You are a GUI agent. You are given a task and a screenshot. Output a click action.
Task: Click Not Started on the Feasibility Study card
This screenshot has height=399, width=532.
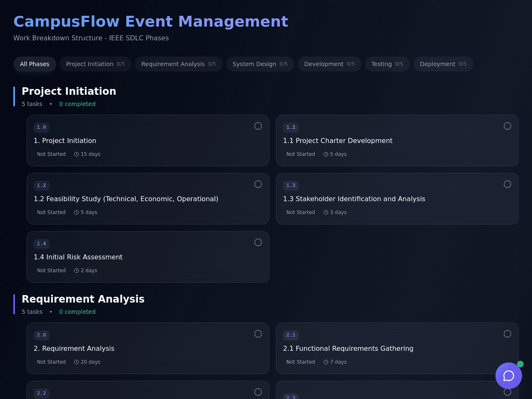click(x=51, y=212)
